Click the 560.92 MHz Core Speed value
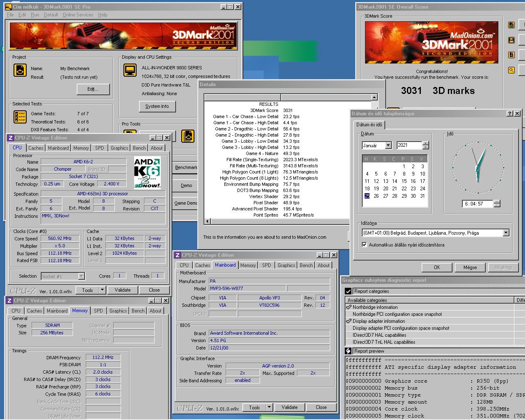The height and width of the screenshot is (420, 525). tap(60, 239)
